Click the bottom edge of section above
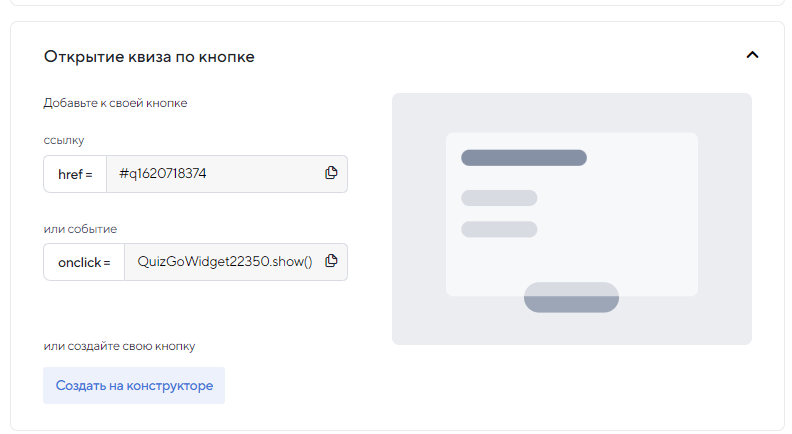 [x=396, y=4]
